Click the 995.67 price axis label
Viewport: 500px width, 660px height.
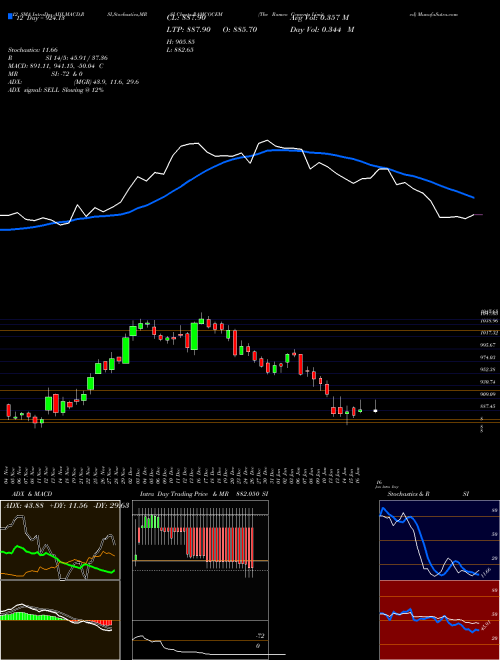pyautogui.click(x=489, y=345)
